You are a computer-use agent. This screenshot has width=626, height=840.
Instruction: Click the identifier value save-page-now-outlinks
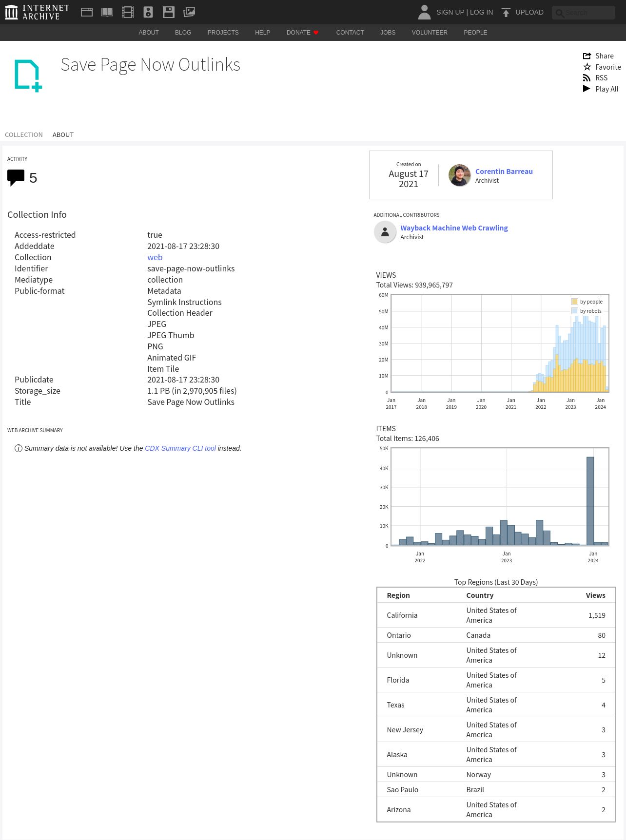pyautogui.click(x=191, y=268)
